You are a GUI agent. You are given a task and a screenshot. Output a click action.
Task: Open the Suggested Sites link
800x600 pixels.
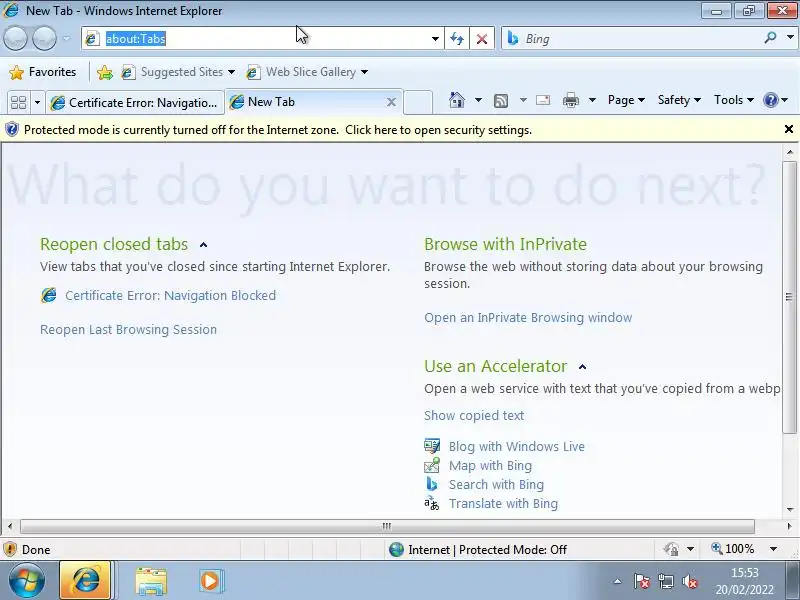(x=178, y=72)
